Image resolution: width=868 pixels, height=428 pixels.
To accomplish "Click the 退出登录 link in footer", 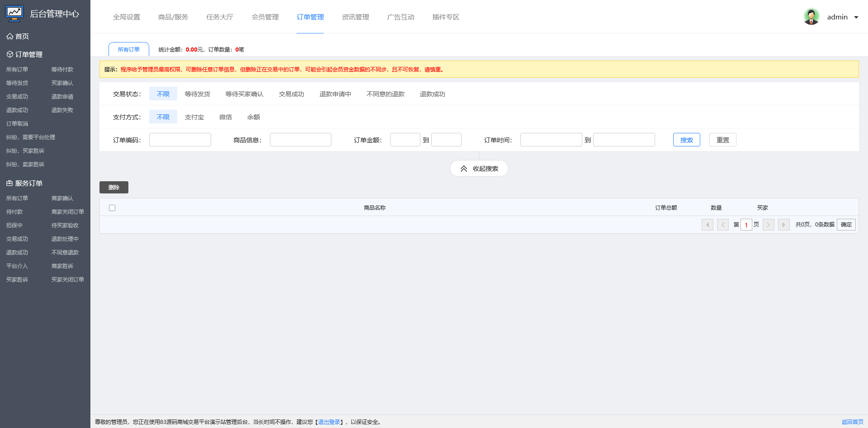I will click(329, 422).
